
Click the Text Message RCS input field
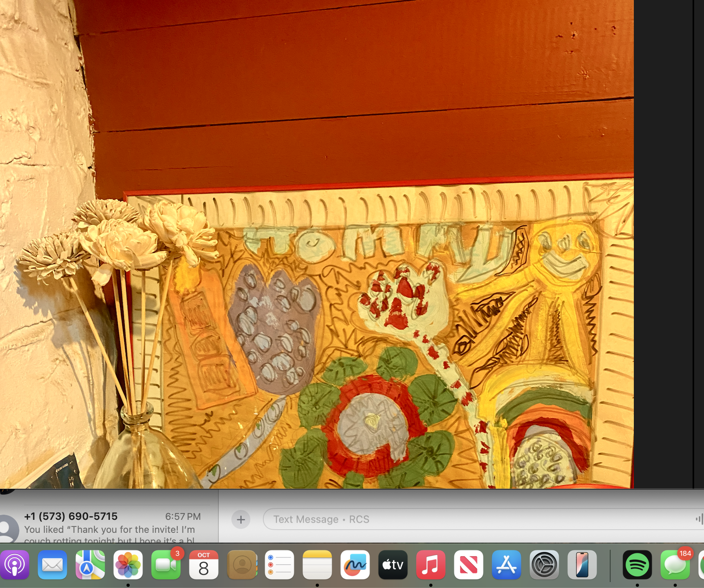point(473,519)
